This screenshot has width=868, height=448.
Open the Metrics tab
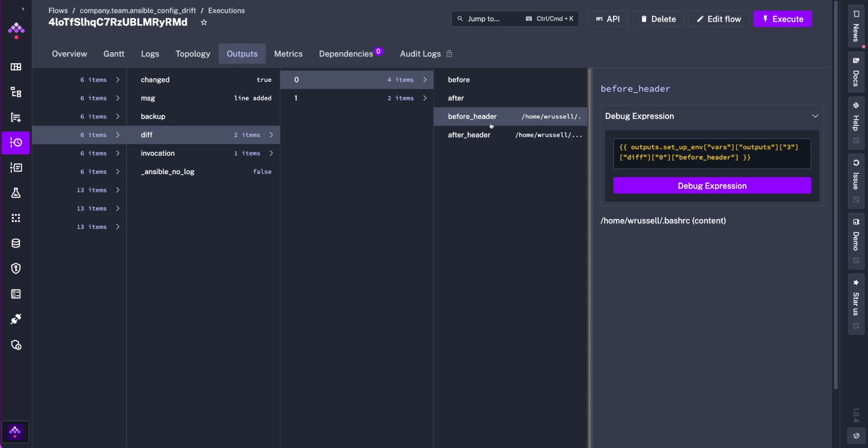point(288,54)
